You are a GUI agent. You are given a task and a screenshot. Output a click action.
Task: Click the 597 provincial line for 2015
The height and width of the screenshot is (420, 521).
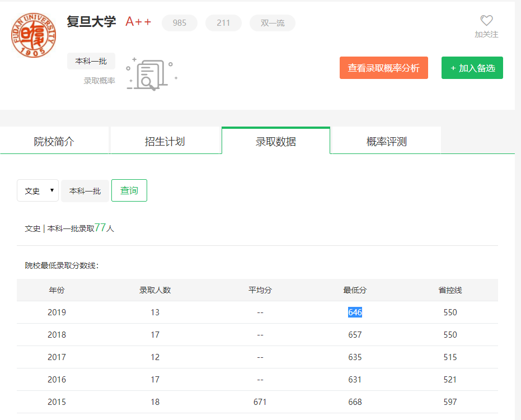coord(450,402)
